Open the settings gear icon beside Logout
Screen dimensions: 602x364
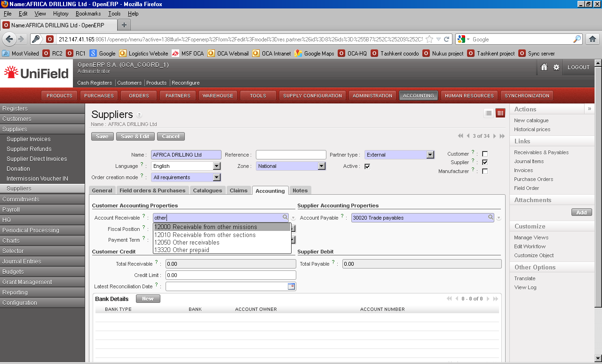click(556, 67)
